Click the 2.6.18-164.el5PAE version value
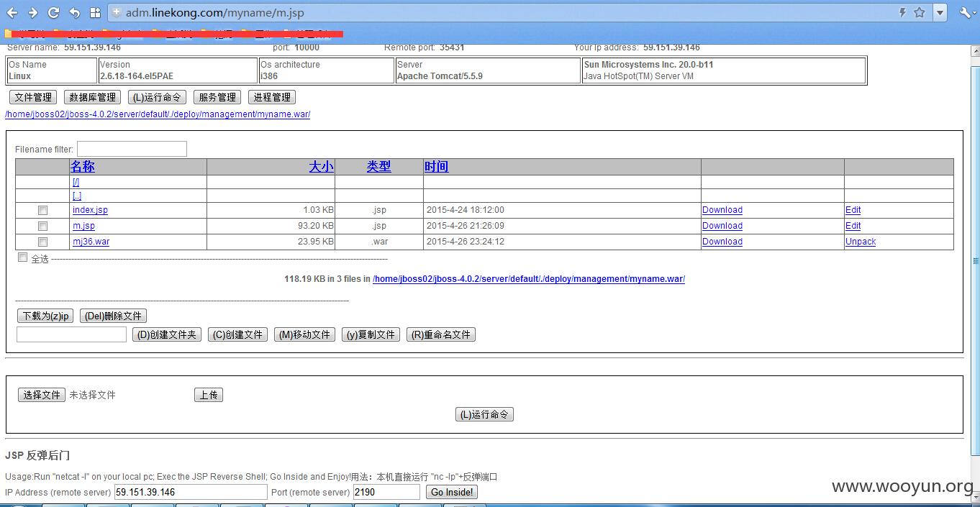This screenshot has height=507, width=980. (137, 76)
